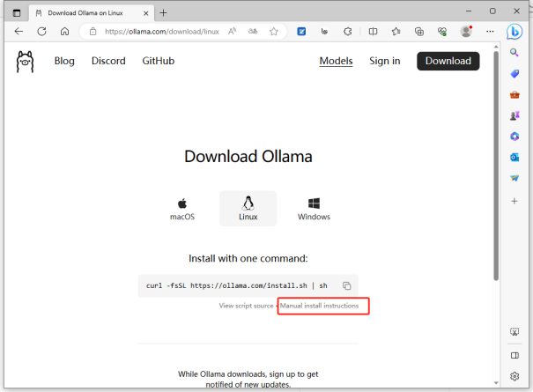Add a sidebar app with plus

(514, 201)
